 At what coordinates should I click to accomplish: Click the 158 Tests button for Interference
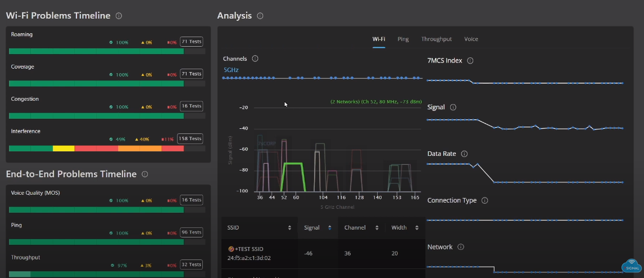coord(189,138)
